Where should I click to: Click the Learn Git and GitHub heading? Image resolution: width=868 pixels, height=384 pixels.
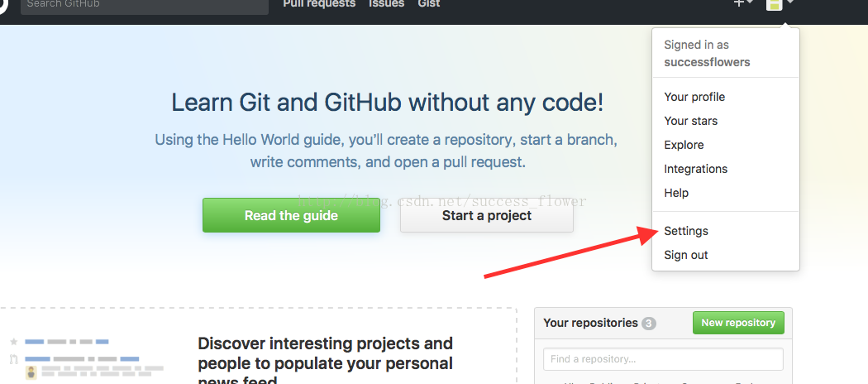tap(387, 103)
